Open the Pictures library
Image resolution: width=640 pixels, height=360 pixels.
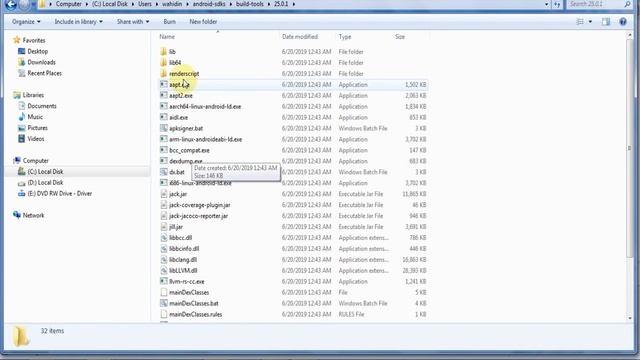pyautogui.click(x=37, y=128)
